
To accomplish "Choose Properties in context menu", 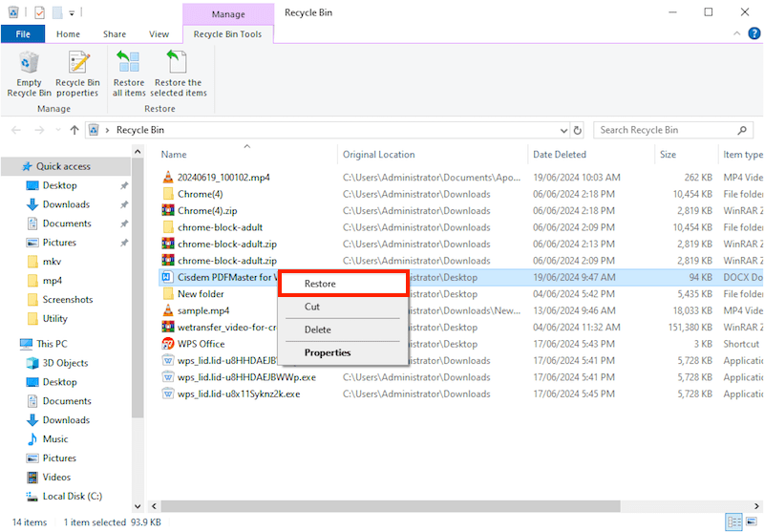I will click(343, 352).
